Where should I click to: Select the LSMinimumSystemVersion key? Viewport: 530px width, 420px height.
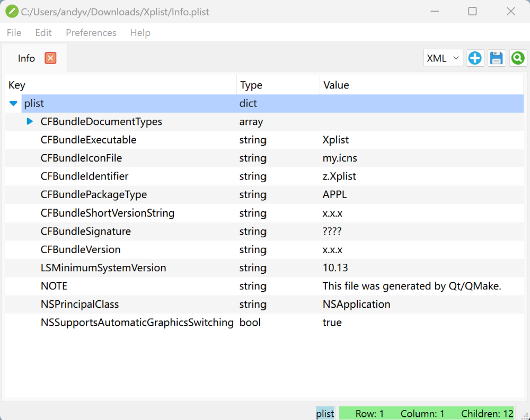[103, 268]
